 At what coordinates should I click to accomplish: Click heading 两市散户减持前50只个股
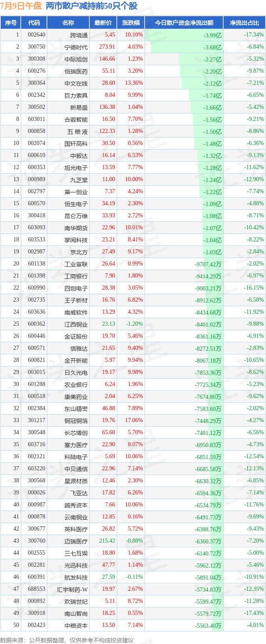91,6
